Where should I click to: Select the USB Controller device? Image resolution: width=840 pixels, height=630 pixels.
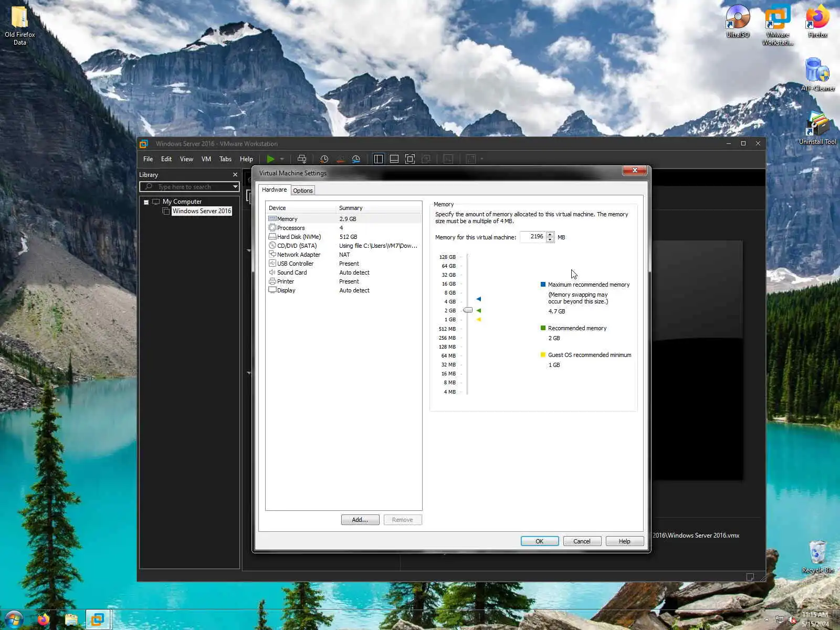tap(344, 264)
